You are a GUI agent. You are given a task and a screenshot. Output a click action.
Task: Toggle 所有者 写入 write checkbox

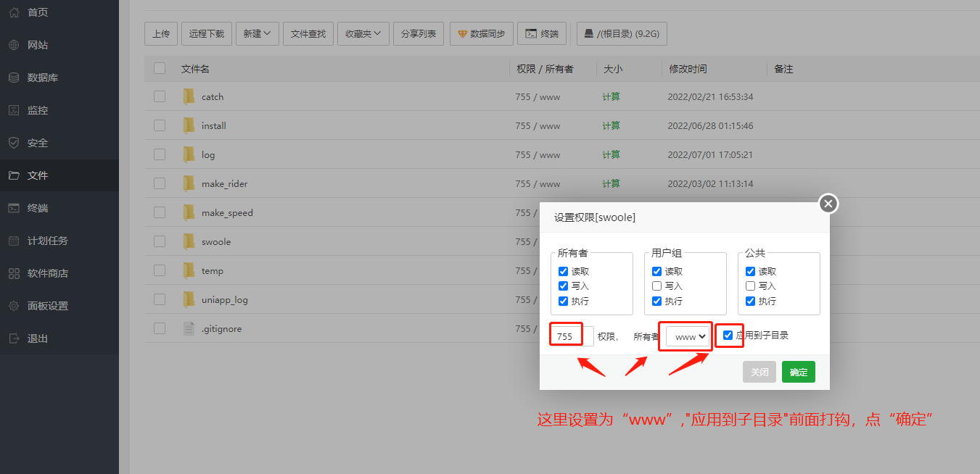click(x=563, y=286)
